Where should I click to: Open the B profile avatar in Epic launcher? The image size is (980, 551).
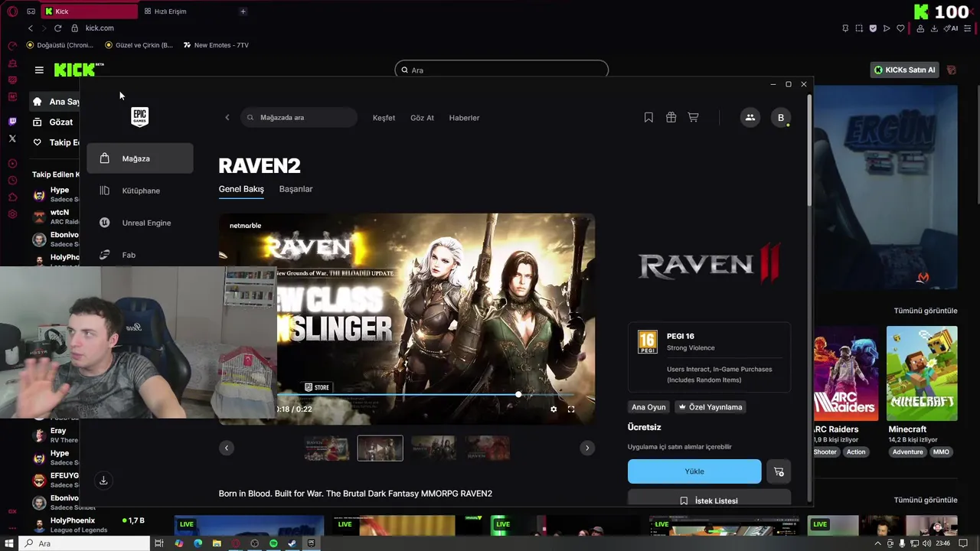click(780, 117)
